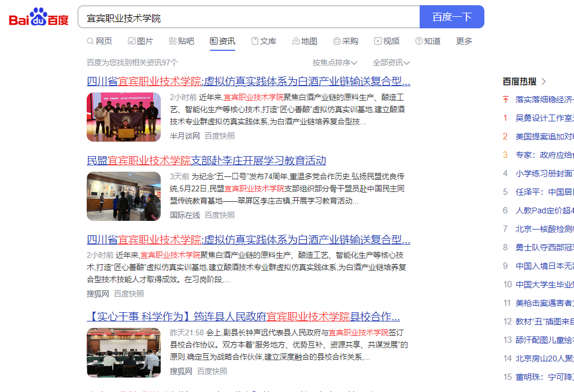Open 百度快照 for the 国际在线 result
574x392 pixels.
pos(220,215)
